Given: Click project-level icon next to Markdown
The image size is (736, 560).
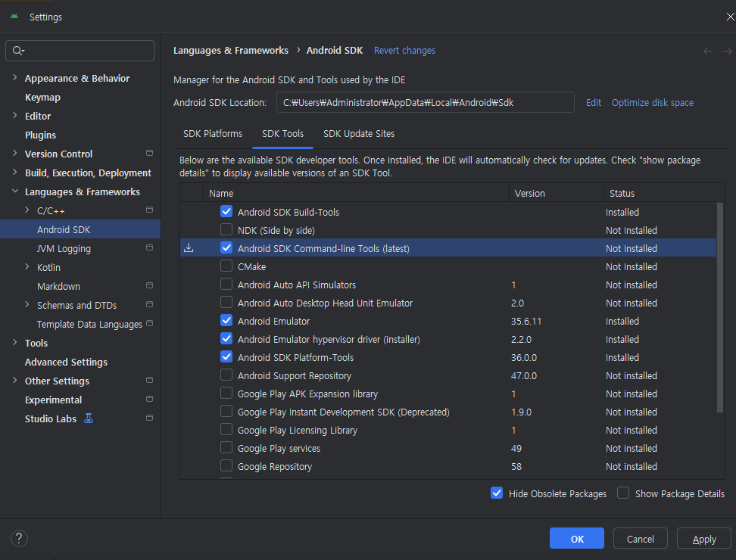Looking at the screenshot, I should tap(149, 285).
